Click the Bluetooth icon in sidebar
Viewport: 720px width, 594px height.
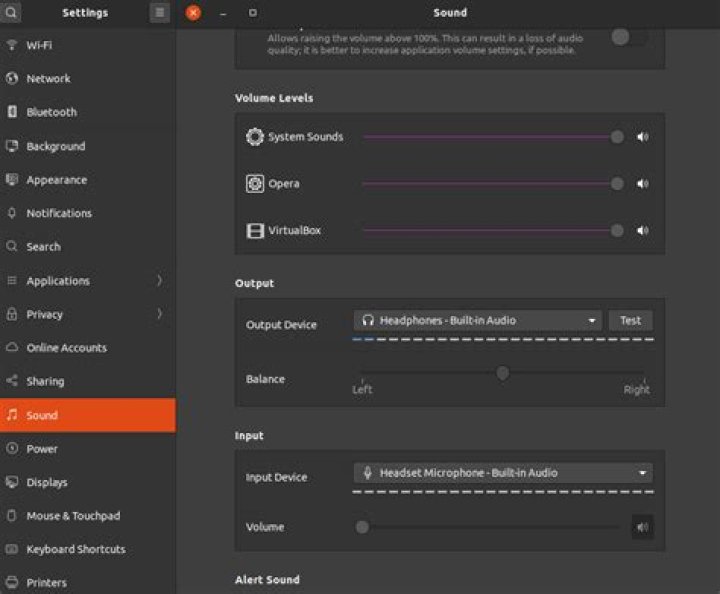[12, 112]
